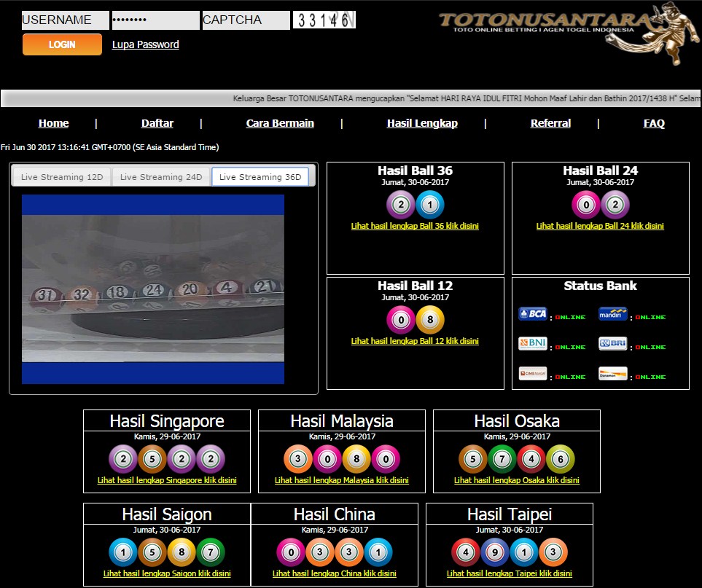This screenshot has width=702, height=588.
Task: Open Lihat hasil lengkap Saigon link
Action: point(167,573)
